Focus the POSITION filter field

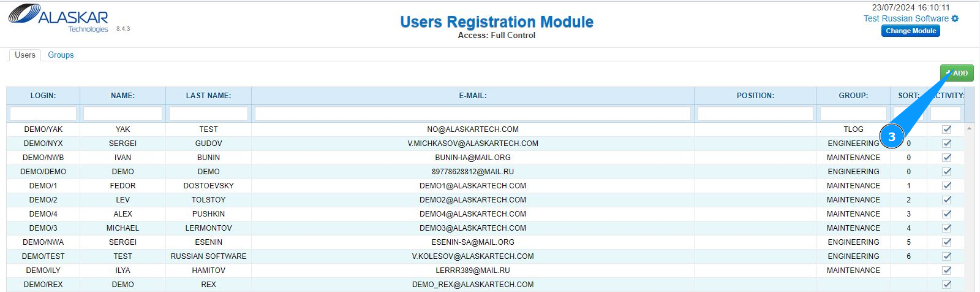click(x=755, y=113)
